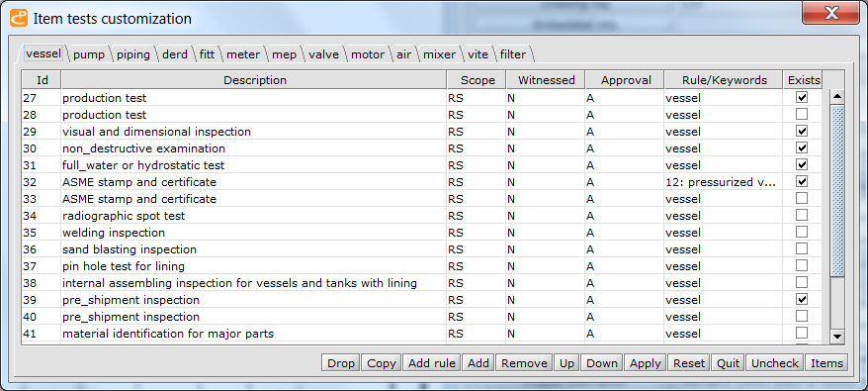
Task: Click the Apply button
Action: (646, 363)
